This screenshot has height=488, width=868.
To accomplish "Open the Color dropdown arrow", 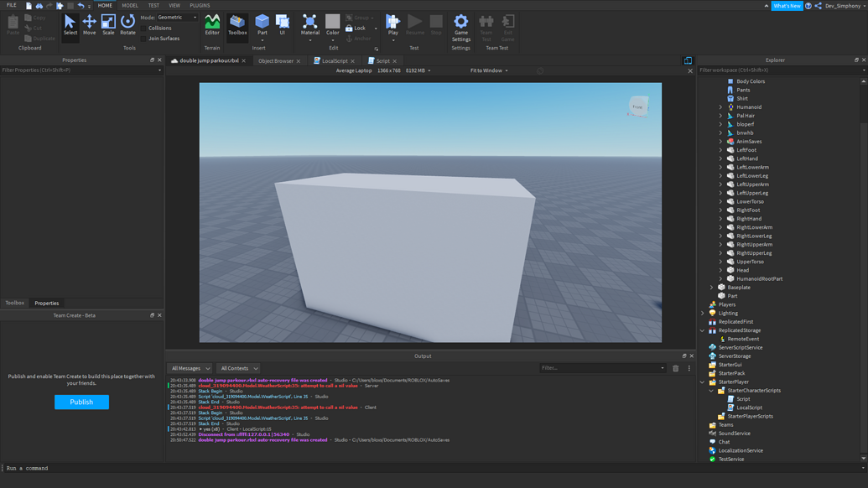I will coord(333,40).
